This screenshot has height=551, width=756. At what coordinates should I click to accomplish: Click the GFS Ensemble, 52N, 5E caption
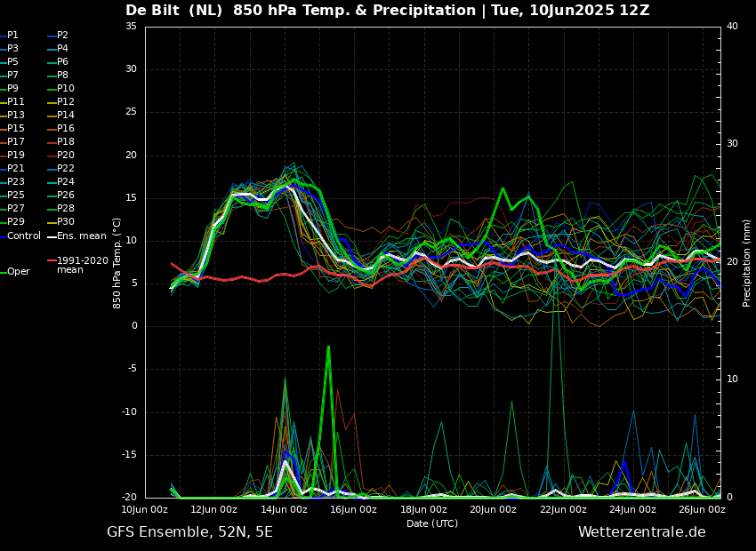pos(189,532)
